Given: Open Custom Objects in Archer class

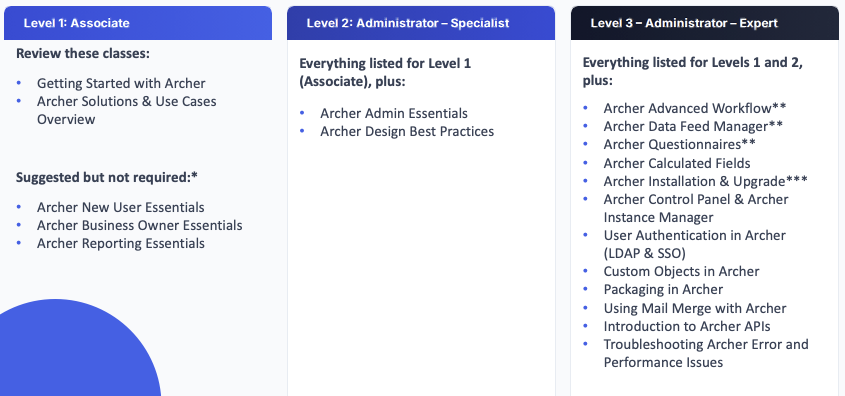Looking at the screenshot, I should (x=681, y=272).
